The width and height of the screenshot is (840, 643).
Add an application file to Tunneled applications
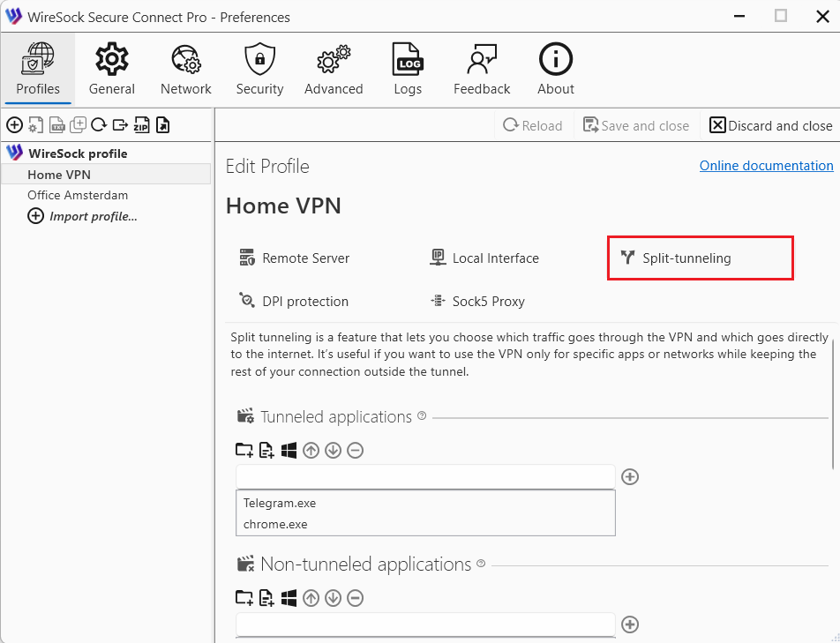point(266,450)
